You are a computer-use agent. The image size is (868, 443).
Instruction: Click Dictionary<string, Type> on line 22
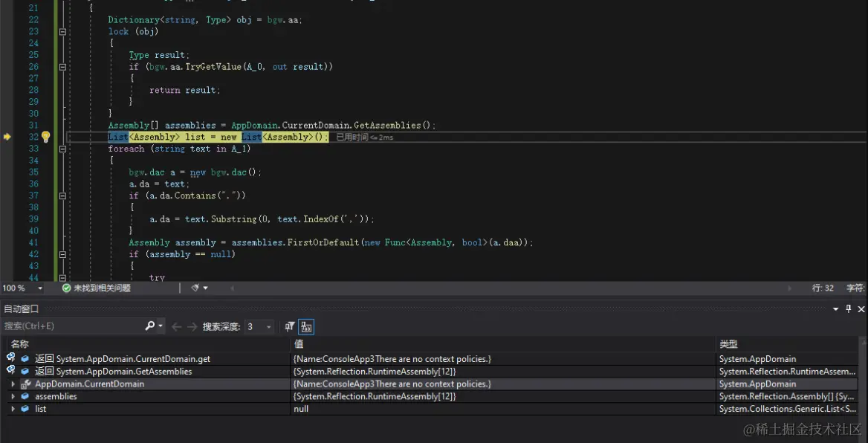[x=170, y=20]
